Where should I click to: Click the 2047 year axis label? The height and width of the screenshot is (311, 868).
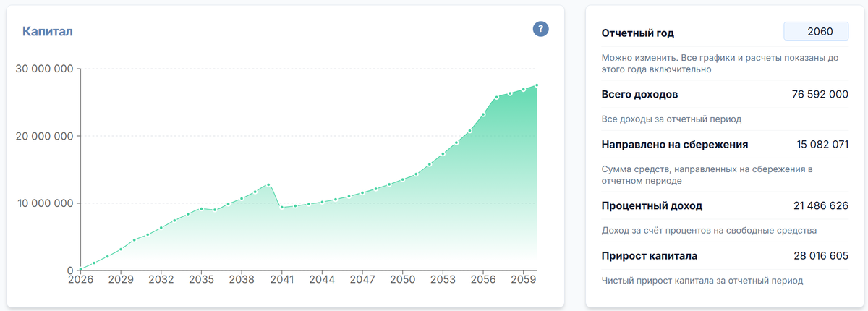pos(362,280)
